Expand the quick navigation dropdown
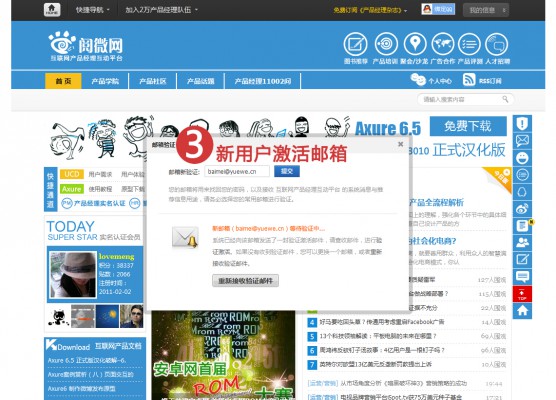The width and height of the screenshot is (556, 400). pos(93,10)
